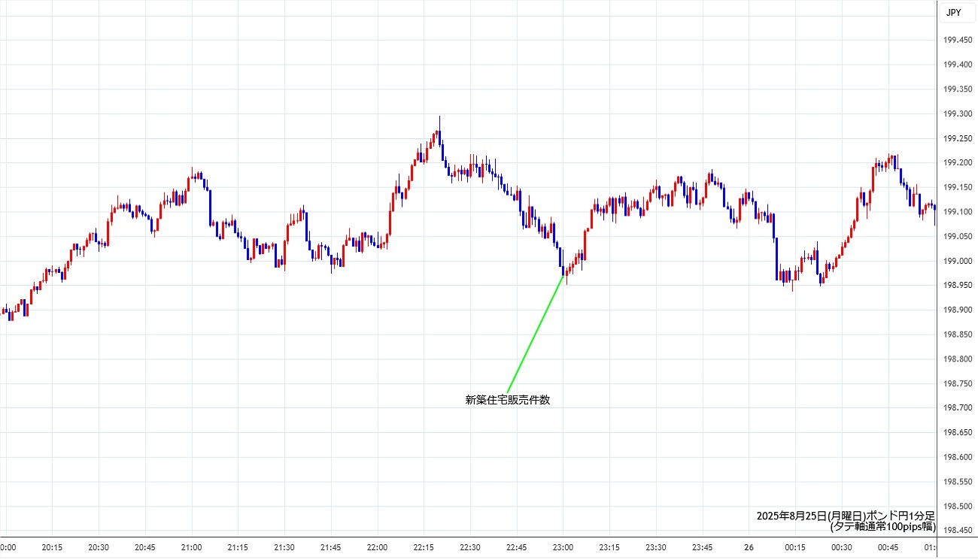
Task: Click the 20:15 time axis label
Action: (x=52, y=547)
